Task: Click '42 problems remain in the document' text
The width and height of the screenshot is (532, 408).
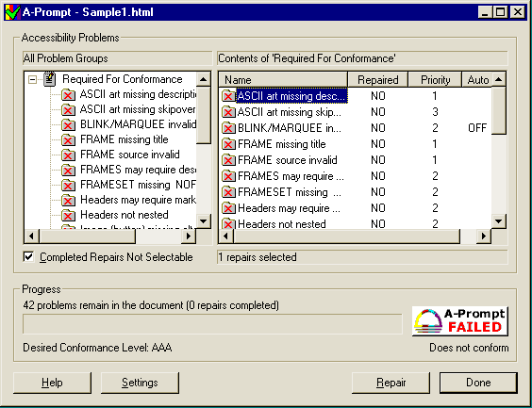Action: click(103, 305)
